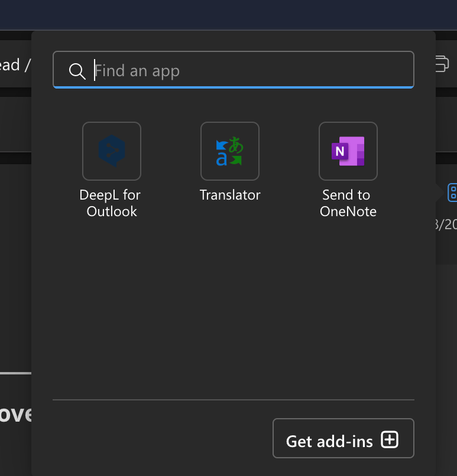This screenshot has height=476, width=457.
Task: Select the 'DeepL for Outlook' label text
Action: 110,203
